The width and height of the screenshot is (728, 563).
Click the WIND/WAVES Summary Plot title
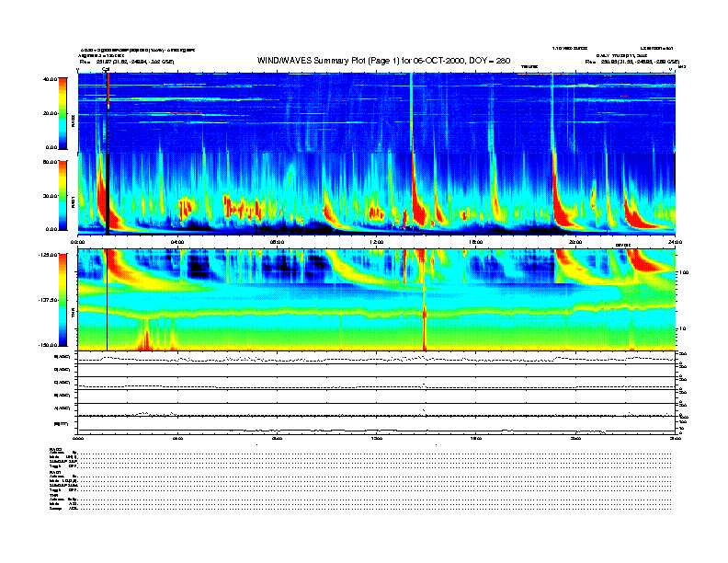pyautogui.click(x=383, y=61)
